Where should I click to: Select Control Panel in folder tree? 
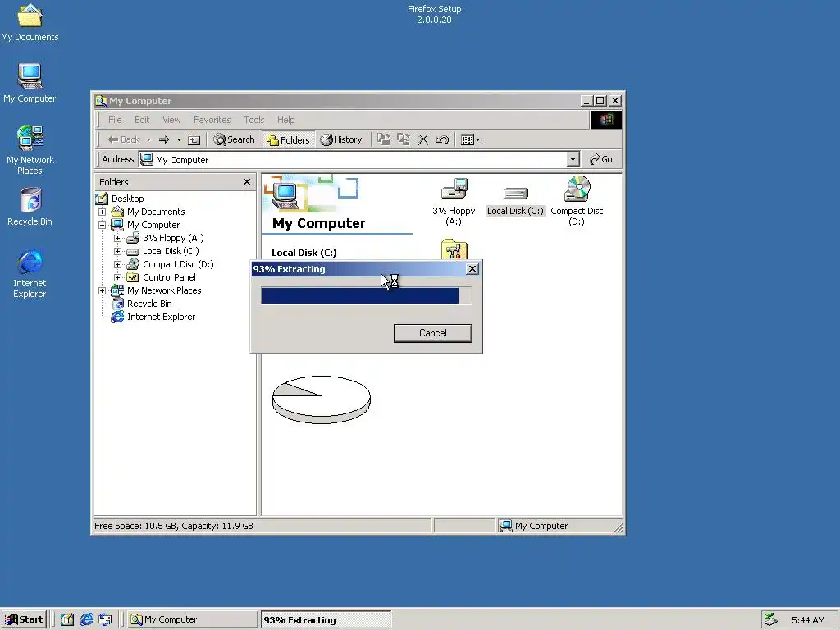pos(169,277)
